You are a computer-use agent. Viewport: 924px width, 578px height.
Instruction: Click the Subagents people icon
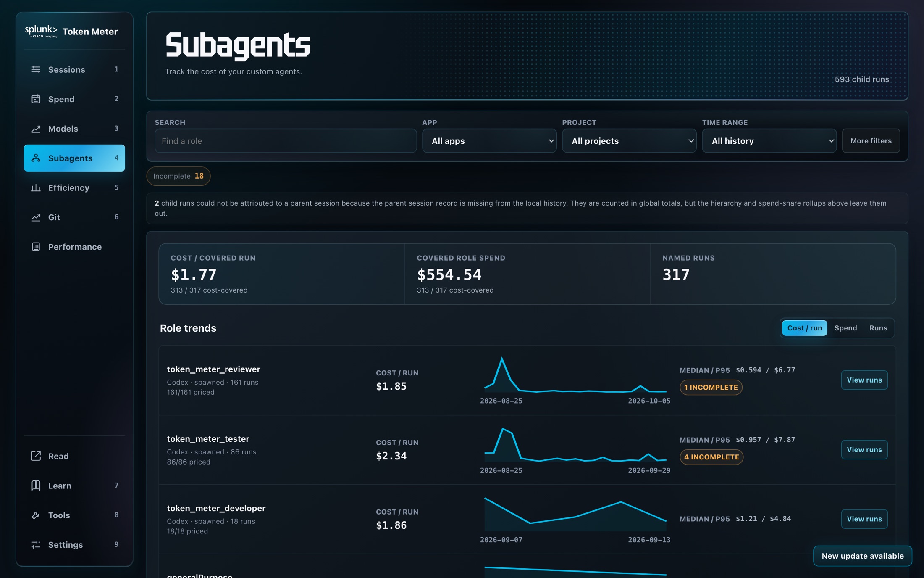click(x=36, y=158)
